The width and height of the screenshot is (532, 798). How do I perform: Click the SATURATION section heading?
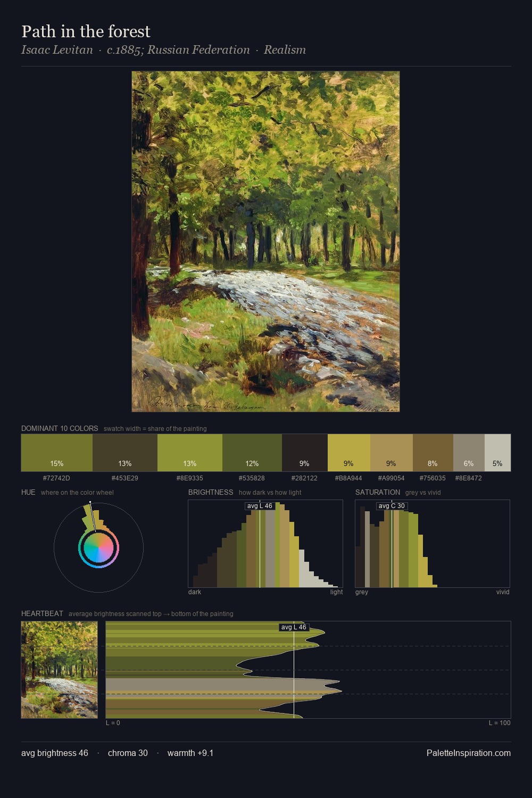tap(378, 492)
